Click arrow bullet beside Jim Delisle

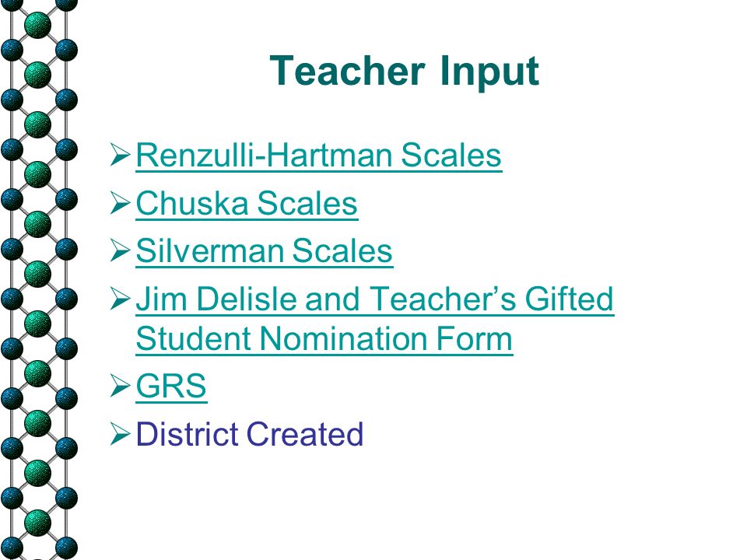click(120, 298)
